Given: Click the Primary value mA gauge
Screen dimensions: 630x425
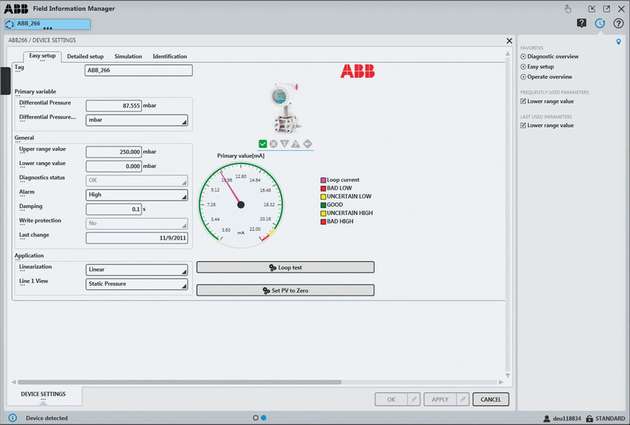Looking at the screenshot, I should point(241,204).
